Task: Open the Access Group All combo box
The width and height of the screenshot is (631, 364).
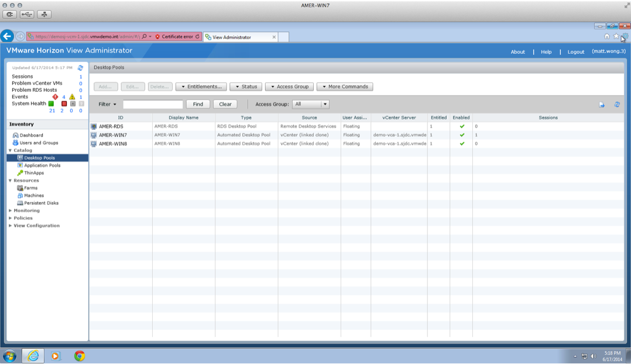Action: [311, 104]
